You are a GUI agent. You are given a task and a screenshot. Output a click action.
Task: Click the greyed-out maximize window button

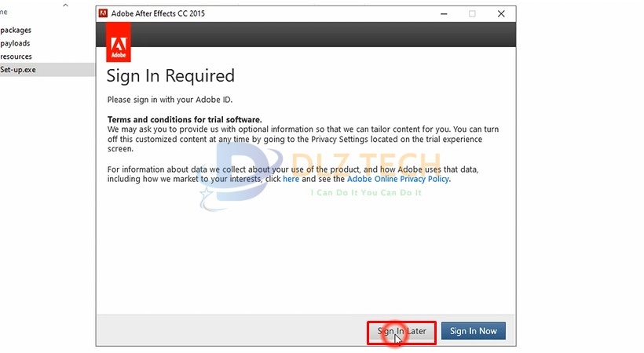pos(472,13)
